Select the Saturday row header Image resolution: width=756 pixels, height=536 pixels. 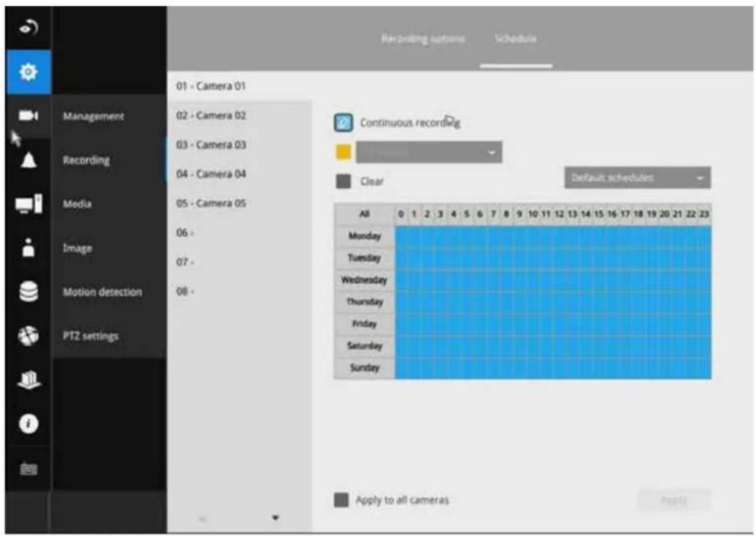(x=365, y=346)
